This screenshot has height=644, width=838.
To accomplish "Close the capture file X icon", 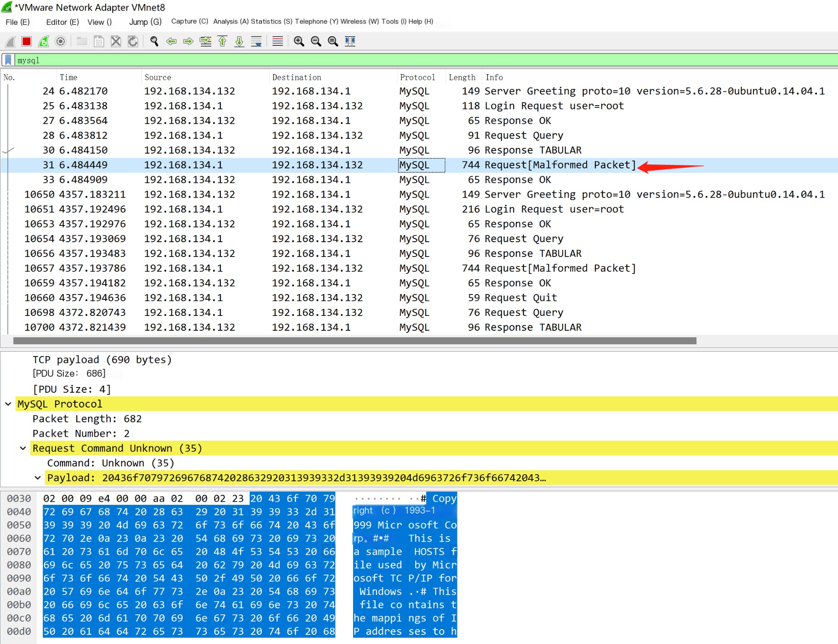I will (116, 41).
